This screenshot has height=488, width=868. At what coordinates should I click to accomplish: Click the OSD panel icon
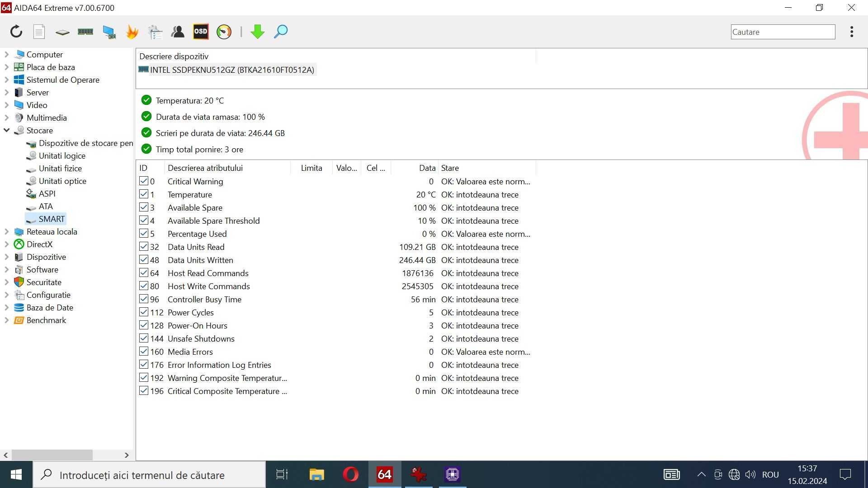[x=200, y=32]
